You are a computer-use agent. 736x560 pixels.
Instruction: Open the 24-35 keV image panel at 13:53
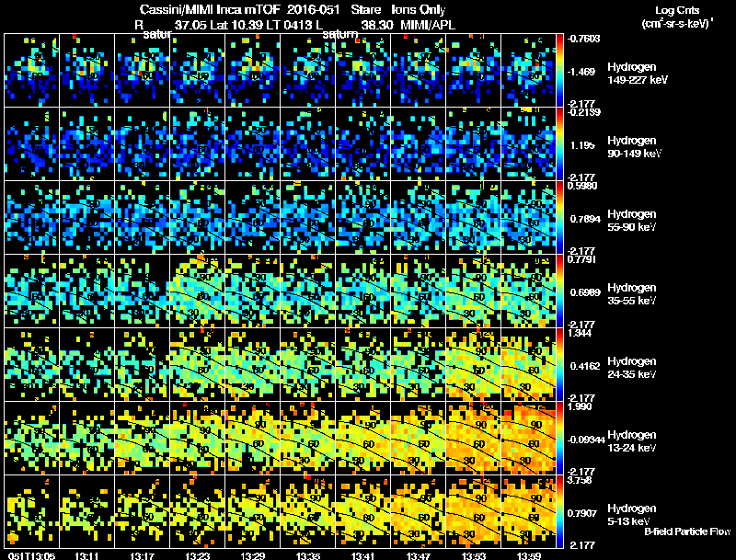[x=474, y=364]
